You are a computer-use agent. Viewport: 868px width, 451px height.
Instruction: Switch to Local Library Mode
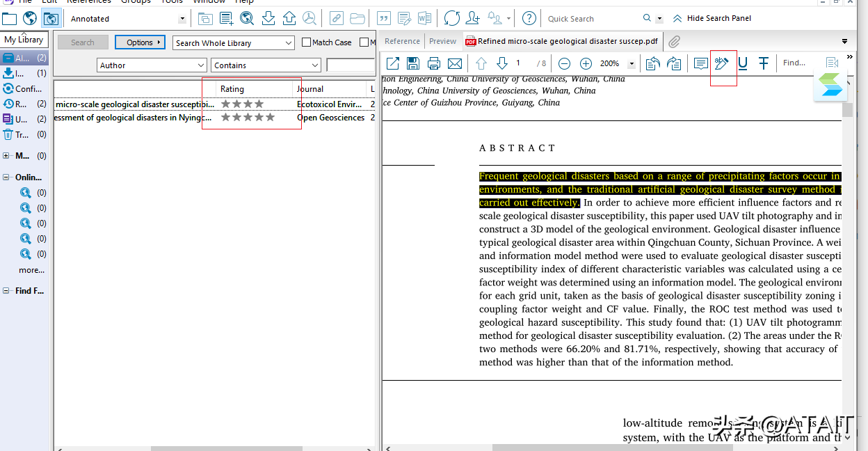tap(9, 18)
